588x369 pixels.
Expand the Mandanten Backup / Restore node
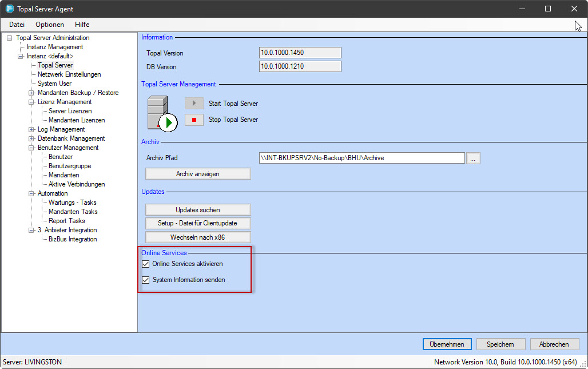[31, 93]
